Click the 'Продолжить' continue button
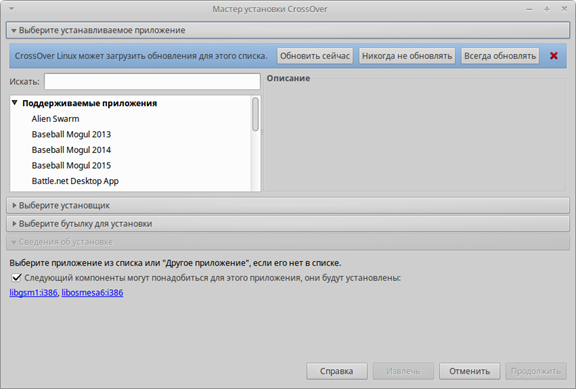The width and height of the screenshot is (576, 389). pyautogui.click(x=536, y=371)
